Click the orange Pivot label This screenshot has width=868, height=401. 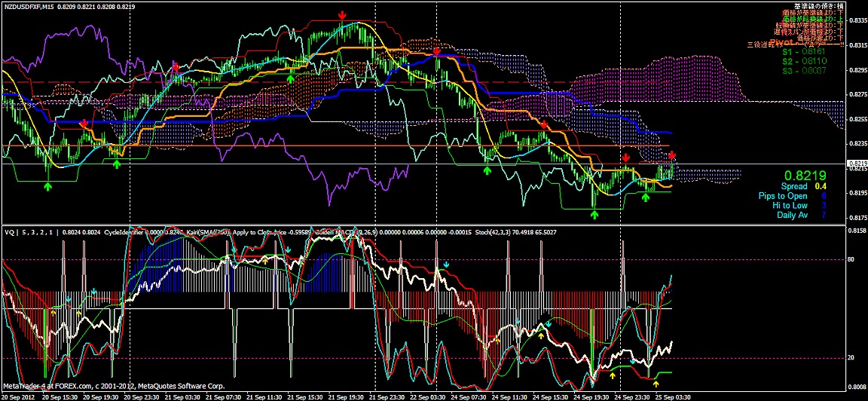coord(783,41)
